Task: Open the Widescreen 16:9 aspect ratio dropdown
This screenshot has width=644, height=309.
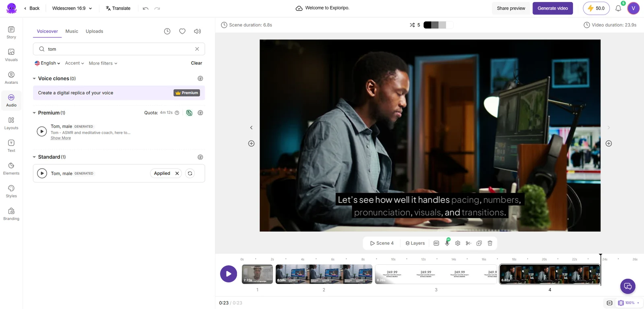Action: click(72, 8)
